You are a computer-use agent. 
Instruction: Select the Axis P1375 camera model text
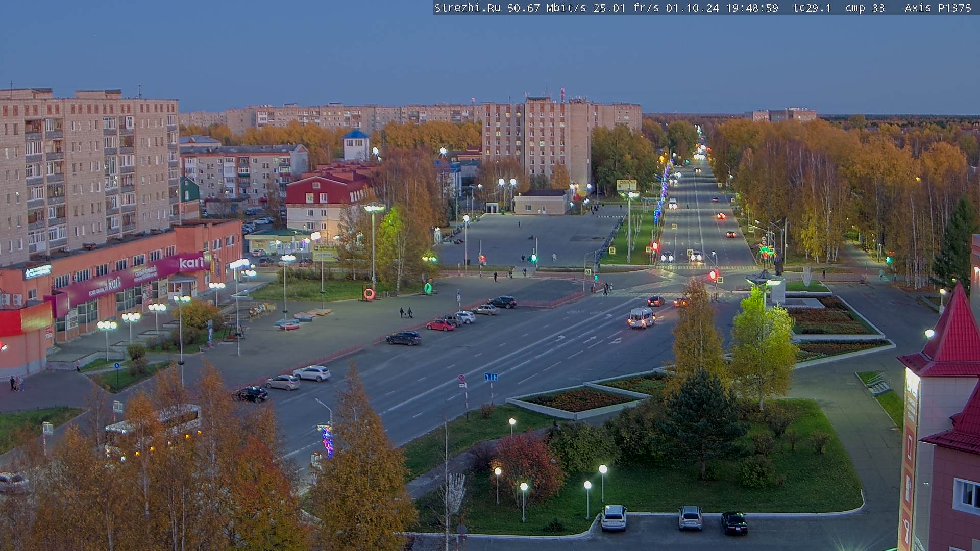point(938,8)
